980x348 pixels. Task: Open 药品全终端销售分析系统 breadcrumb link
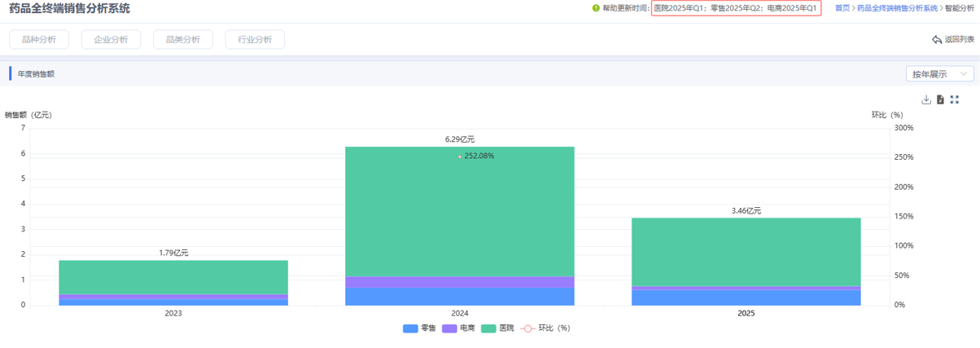click(x=898, y=8)
